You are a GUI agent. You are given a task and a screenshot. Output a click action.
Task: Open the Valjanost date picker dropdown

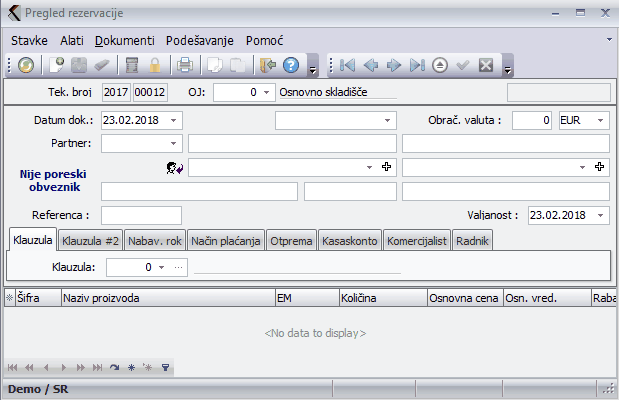point(600,215)
